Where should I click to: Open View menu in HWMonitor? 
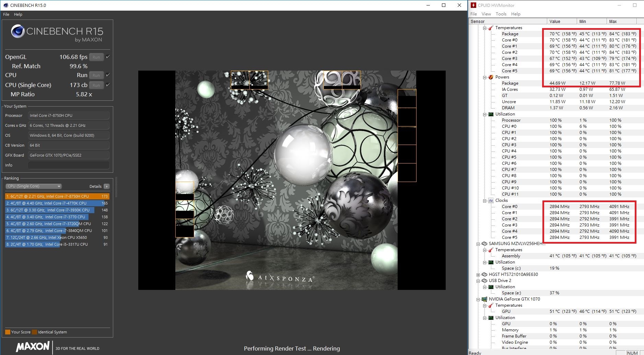(x=486, y=14)
